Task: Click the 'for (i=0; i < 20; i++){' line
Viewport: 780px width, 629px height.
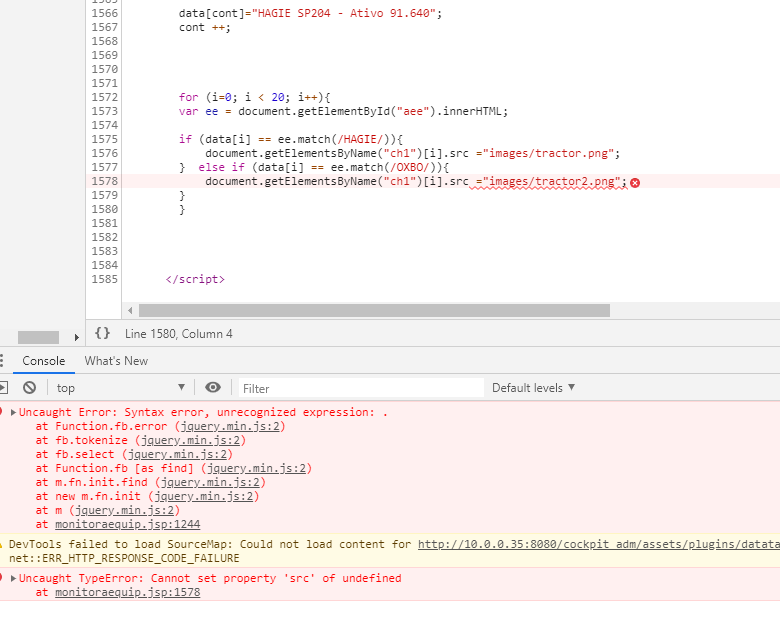Action: pos(254,97)
